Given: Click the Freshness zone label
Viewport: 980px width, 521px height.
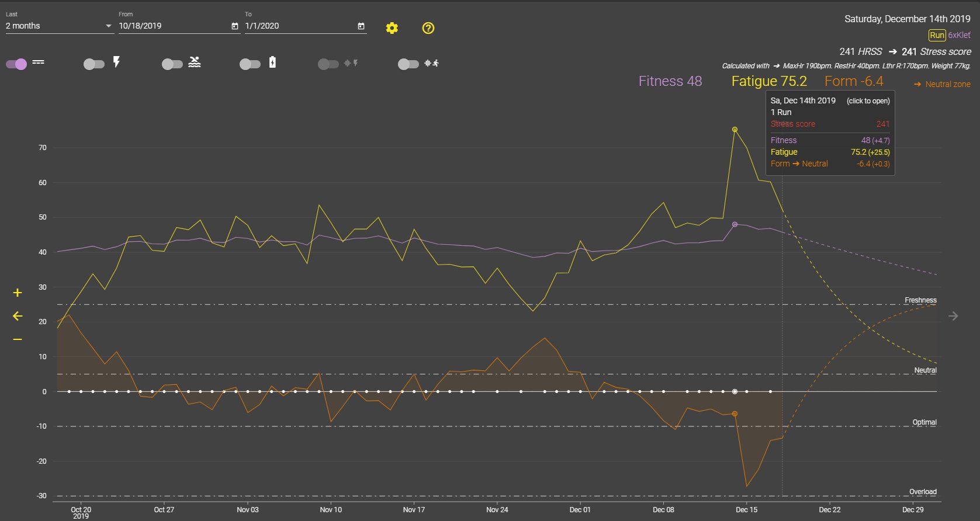Looking at the screenshot, I should 920,300.
